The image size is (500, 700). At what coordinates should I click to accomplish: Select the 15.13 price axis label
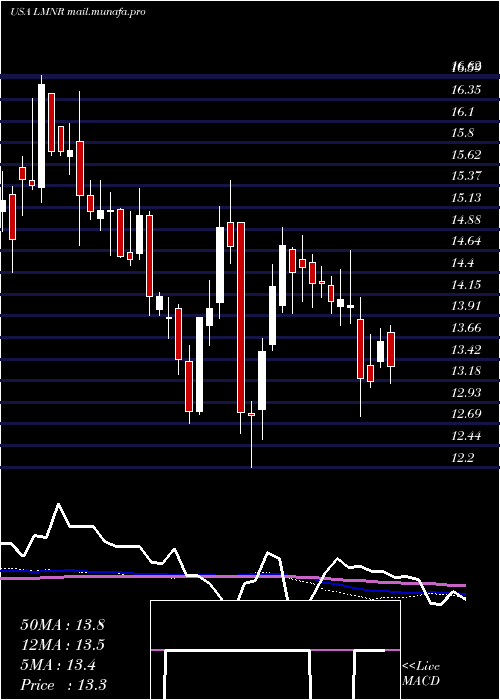tap(467, 198)
